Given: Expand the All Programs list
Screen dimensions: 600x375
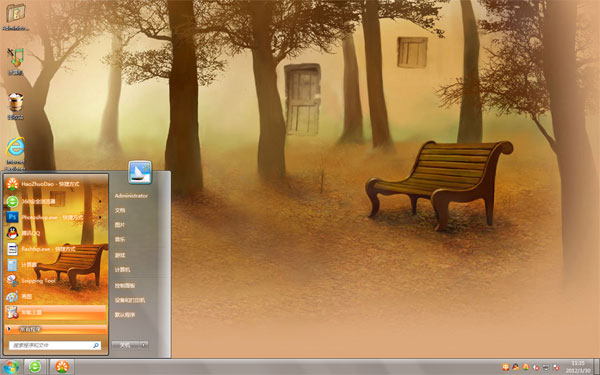Looking at the screenshot, I should pos(55,329).
